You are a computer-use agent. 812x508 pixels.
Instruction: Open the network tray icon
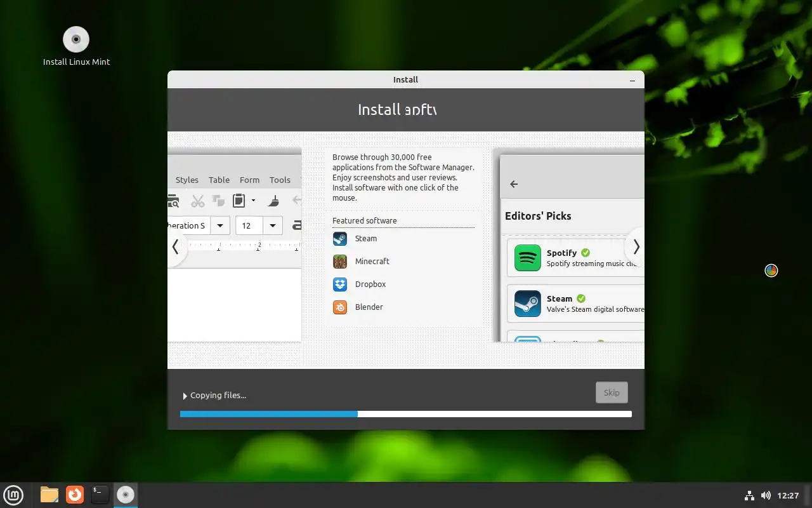[x=749, y=495]
